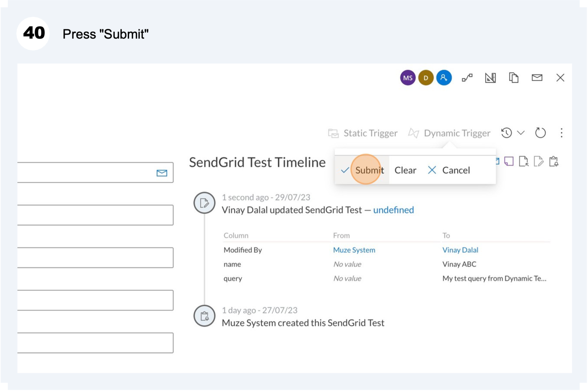Click 'Vinay Dalal updated SendGrid Test' text

click(292, 210)
